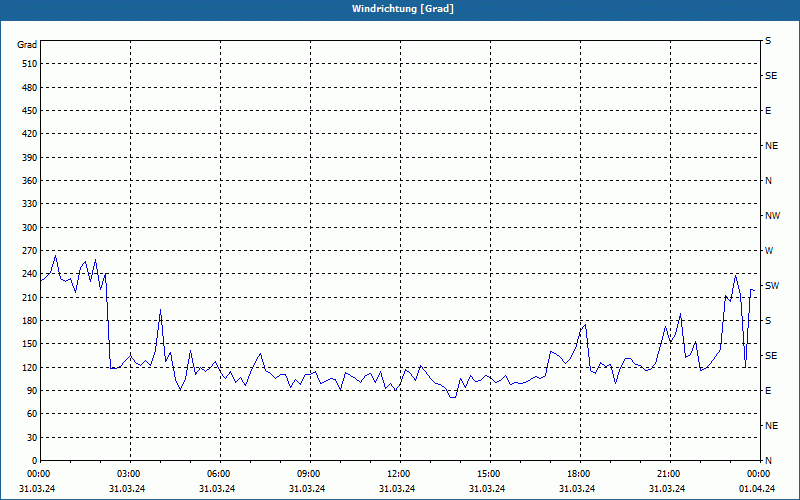Click the 00:00 label above 01.04.24

click(x=758, y=474)
